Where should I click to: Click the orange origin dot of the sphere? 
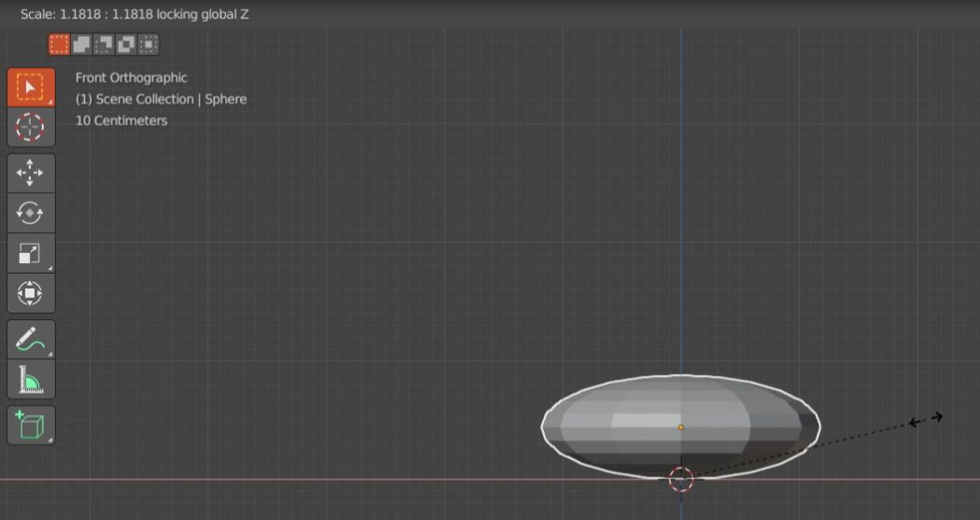click(681, 428)
